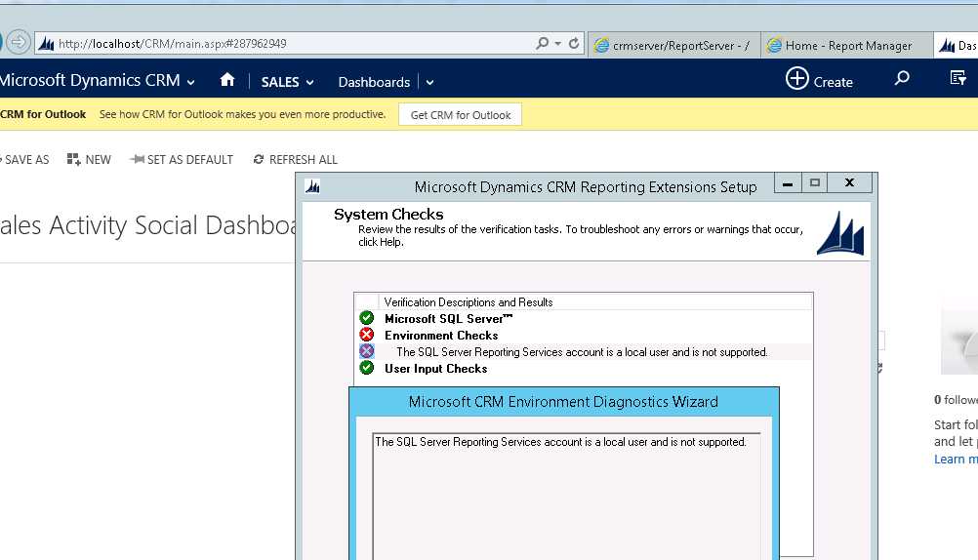
Task: Expand the Microsoft Dynamics CRM dropdown
Action: click(191, 82)
